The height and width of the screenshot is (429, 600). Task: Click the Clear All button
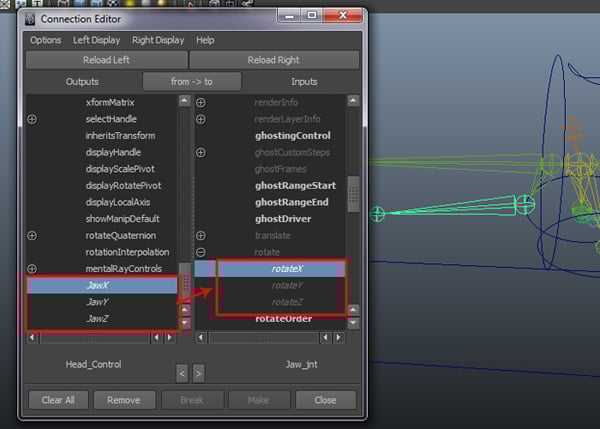click(x=58, y=400)
